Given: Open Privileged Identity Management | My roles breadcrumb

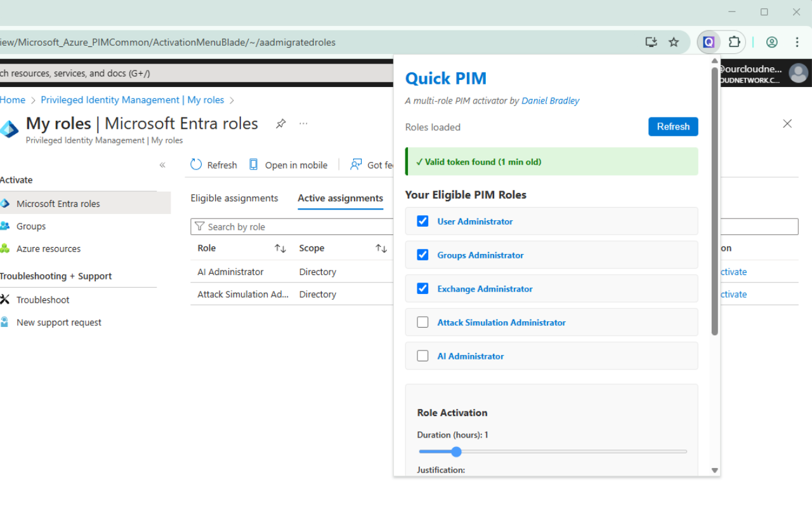Looking at the screenshot, I should point(133,100).
